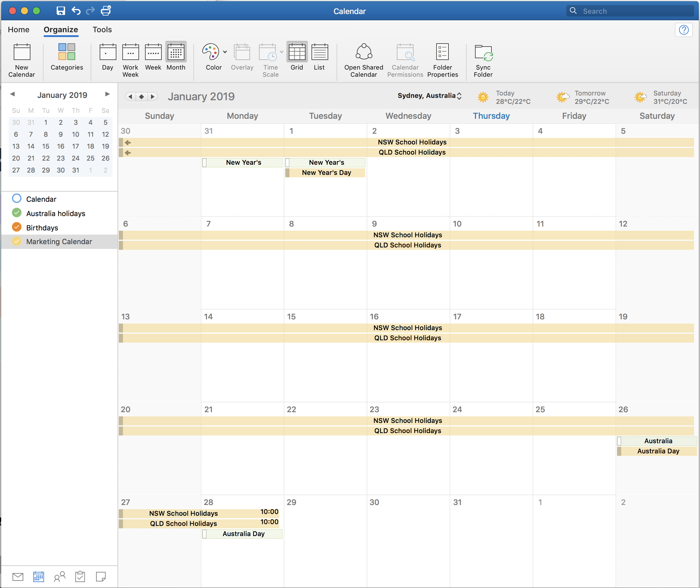
Task: Toggle the Australia holidays calendar checkbox
Action: click(x=17, y=213)
